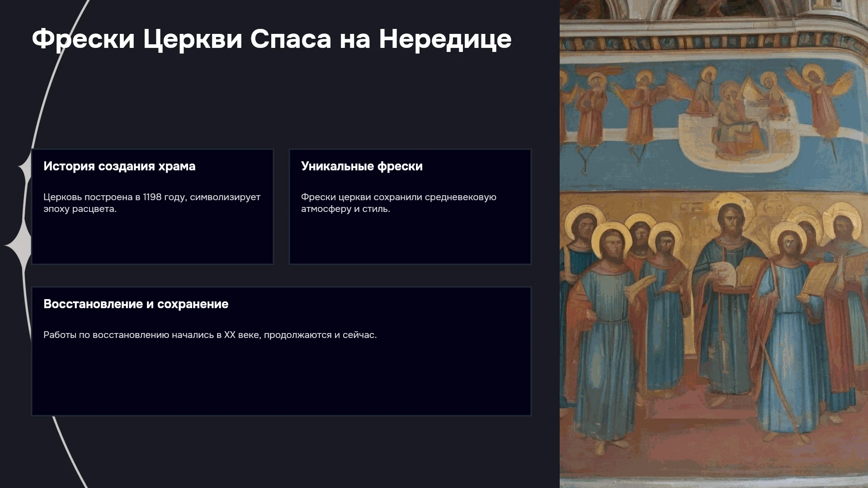The width and height of the screenshot is (868, 488).
Task: Select the История создания храма heading
Action: 119,166
